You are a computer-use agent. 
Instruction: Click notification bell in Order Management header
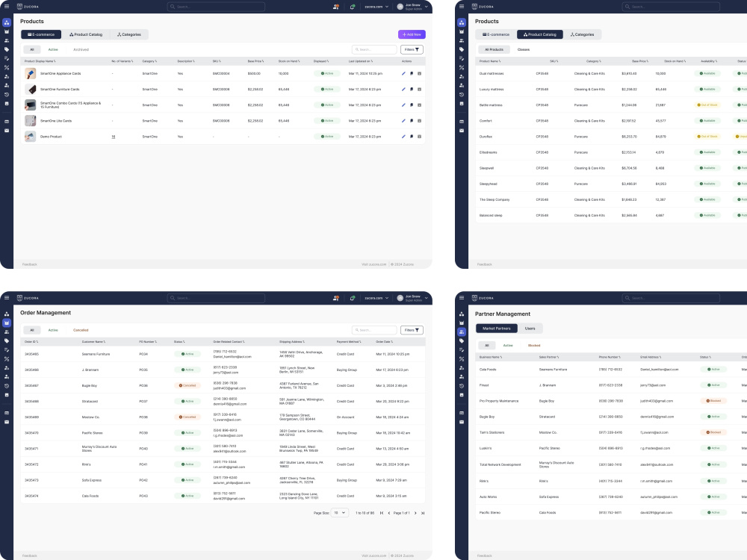tap(353, 298)
